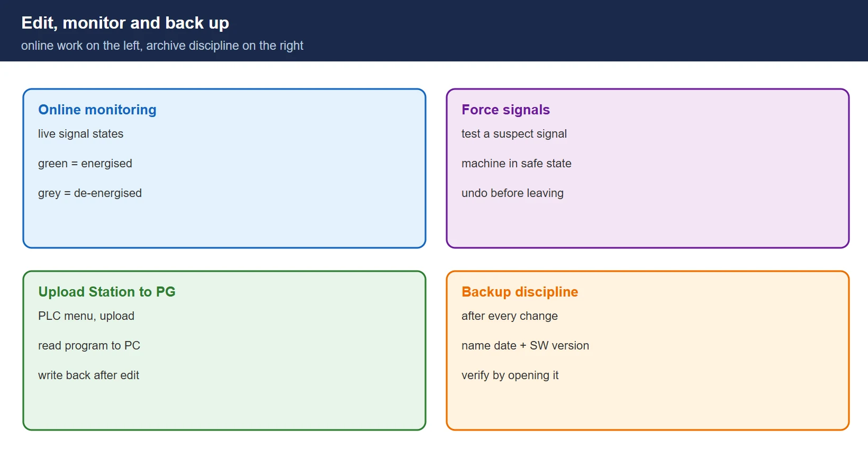
Task: Select 'grey = de-energised' text
Action: [x=90, y=193]
